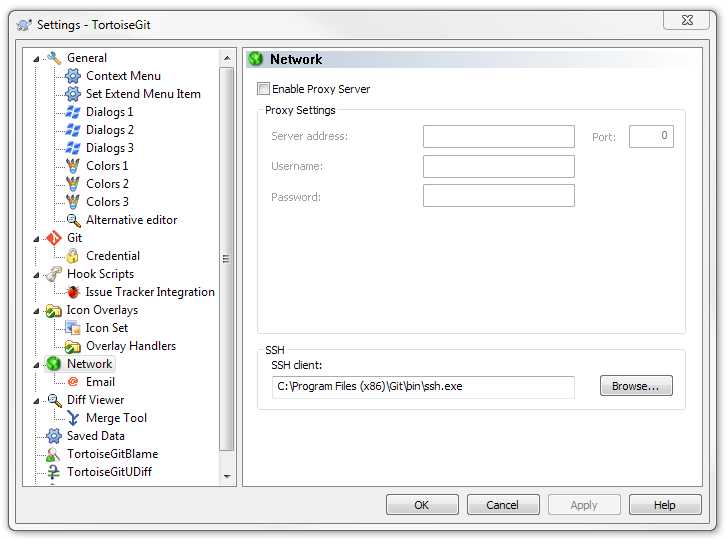Click the Diff Viewer magnifier icon
Image resolution: width=727 pixels, height=540 pixels.
[x=54, y=400]
